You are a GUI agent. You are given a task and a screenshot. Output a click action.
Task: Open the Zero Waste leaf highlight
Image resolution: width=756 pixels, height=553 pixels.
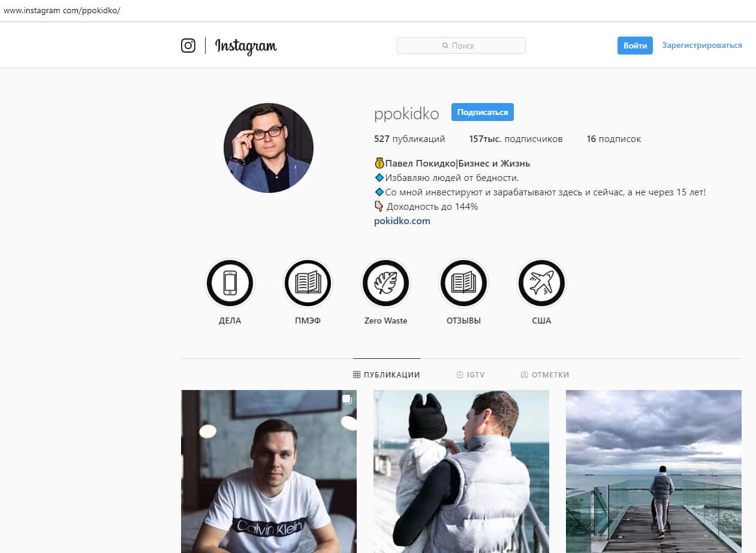click(x=385, y=283)
